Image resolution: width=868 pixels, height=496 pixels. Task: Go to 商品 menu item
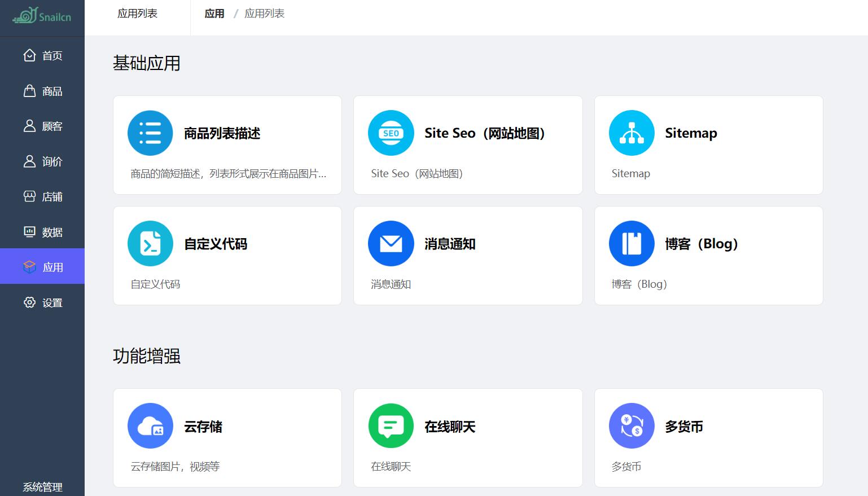click(x=42, y=91)
